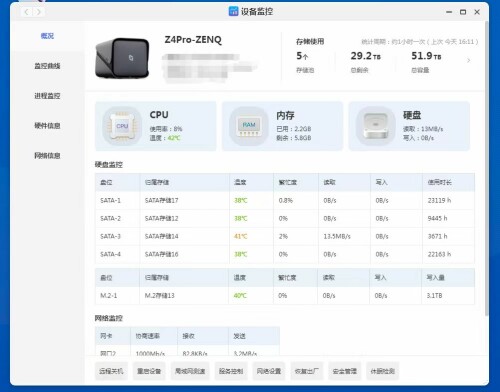This screenshot has height=392, width=500.
Task: Click the 重启设备 button
Action: pos(149,371)
